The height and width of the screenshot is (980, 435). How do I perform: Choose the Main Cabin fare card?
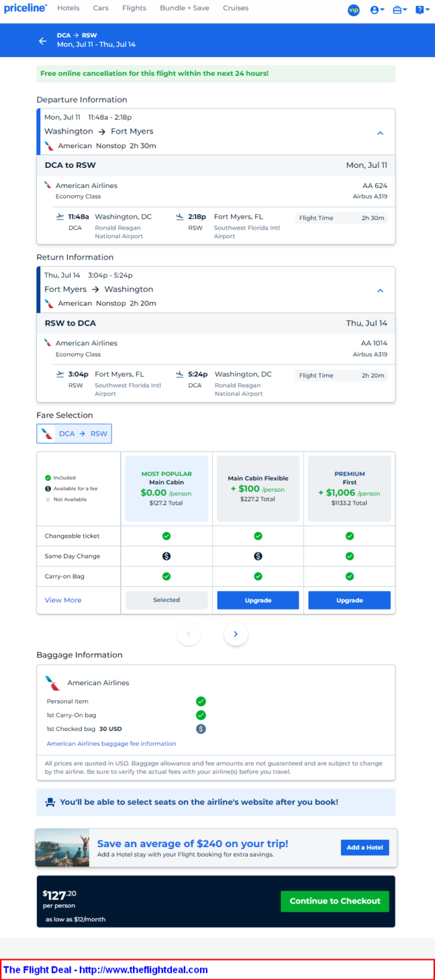pyautogui.click(x=166, y=488)
